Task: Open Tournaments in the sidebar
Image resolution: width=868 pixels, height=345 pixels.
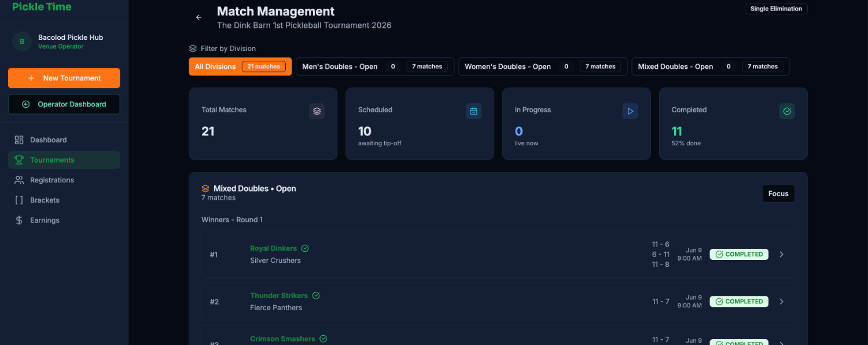Action: tap(64, 160)
